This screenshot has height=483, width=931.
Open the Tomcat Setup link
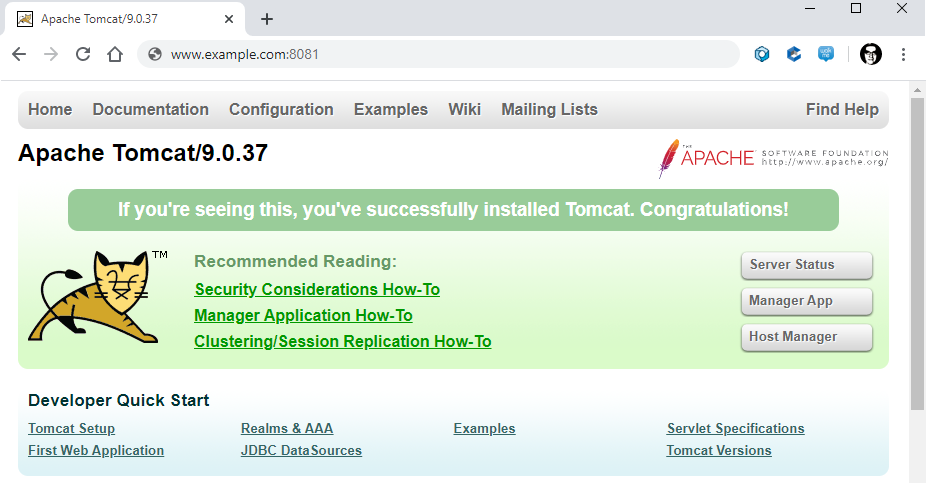click(x=71, y=428)
